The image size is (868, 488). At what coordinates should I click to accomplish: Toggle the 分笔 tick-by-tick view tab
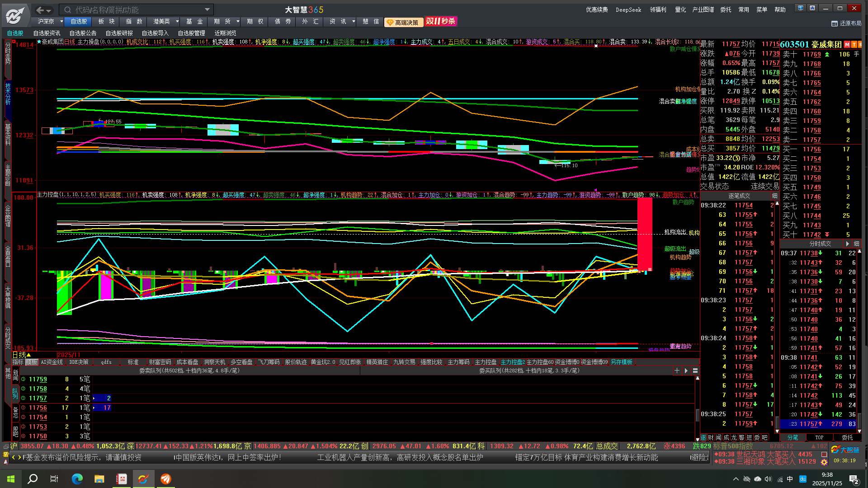793,437
